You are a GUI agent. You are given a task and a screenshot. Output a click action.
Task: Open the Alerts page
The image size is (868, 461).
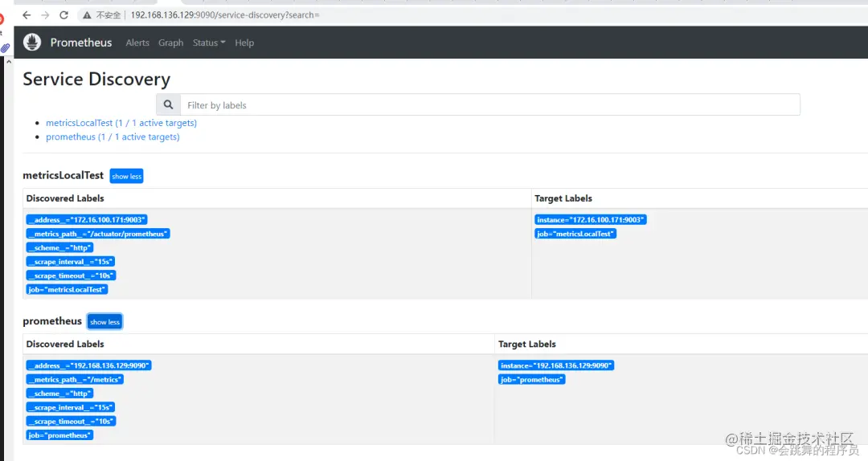(137, 43)
